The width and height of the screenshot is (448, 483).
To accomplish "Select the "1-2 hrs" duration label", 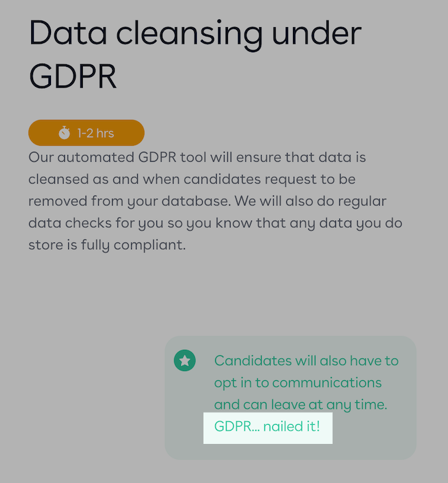I will 95,133.
